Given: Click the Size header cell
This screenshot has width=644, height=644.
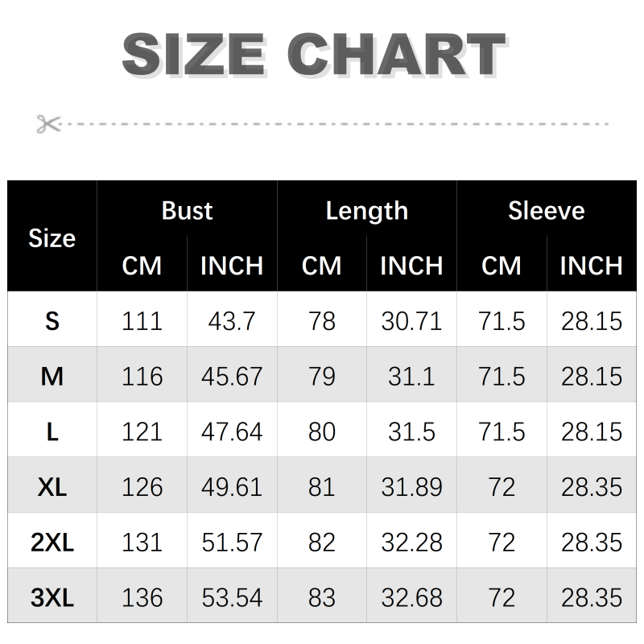Looking at the screenshot, I should pos(52,238).
